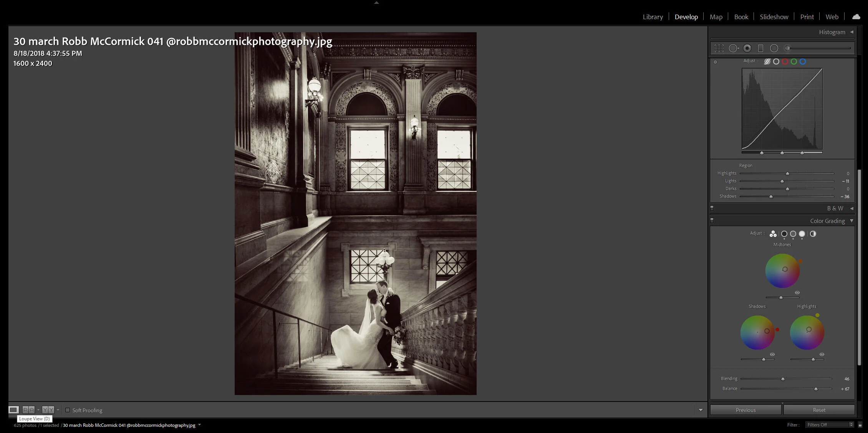Select the Crop Overlay tool
This screenshot has width=868, height=433.
point(719,48)
